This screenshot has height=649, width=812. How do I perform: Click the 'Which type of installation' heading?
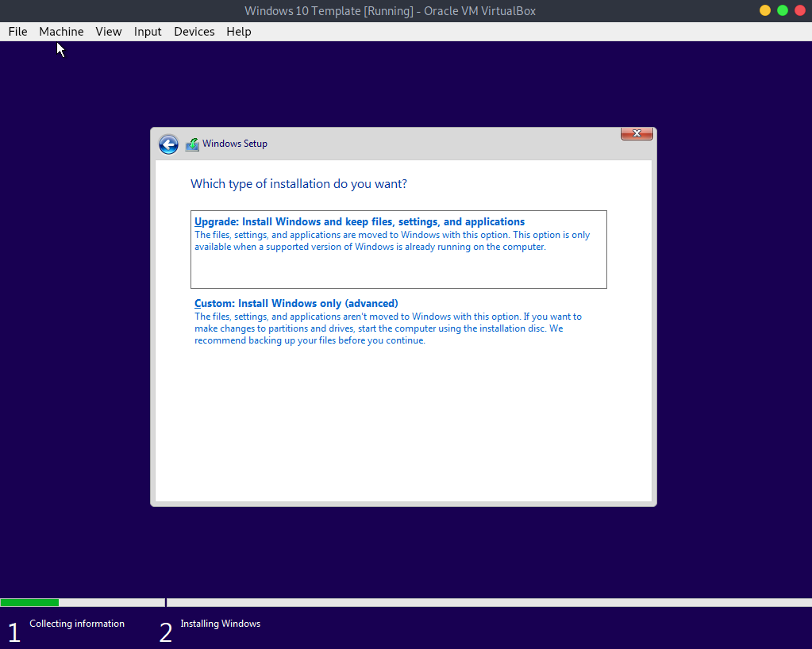coord(298,184)
